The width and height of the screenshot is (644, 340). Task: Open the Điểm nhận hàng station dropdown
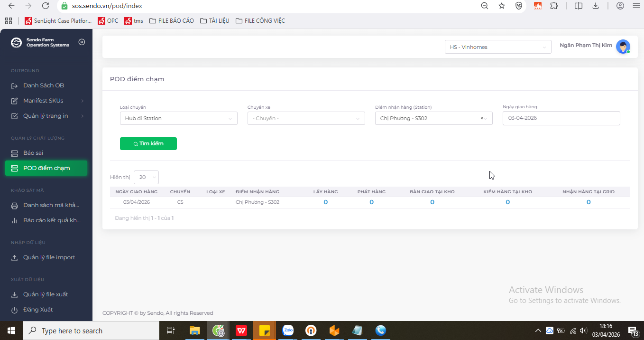click(x=433, y=118)
